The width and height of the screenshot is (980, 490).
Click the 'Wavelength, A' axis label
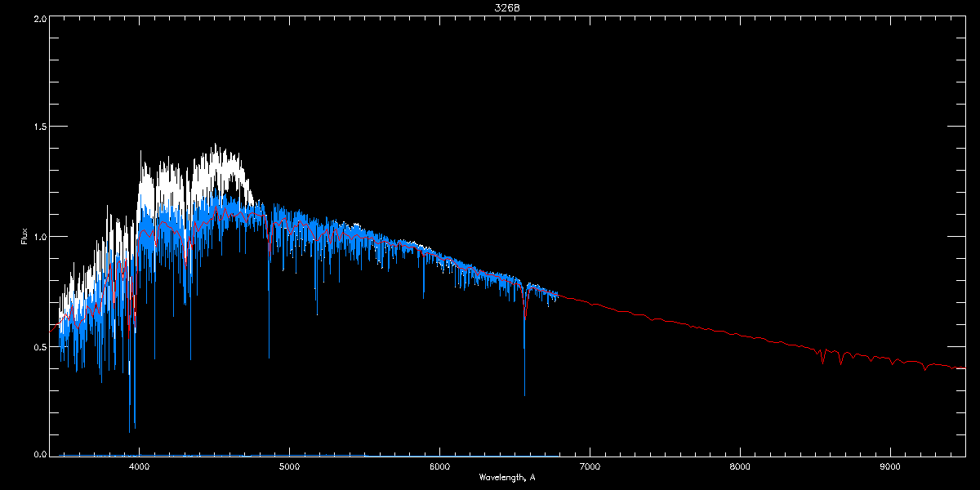point(507,478)
